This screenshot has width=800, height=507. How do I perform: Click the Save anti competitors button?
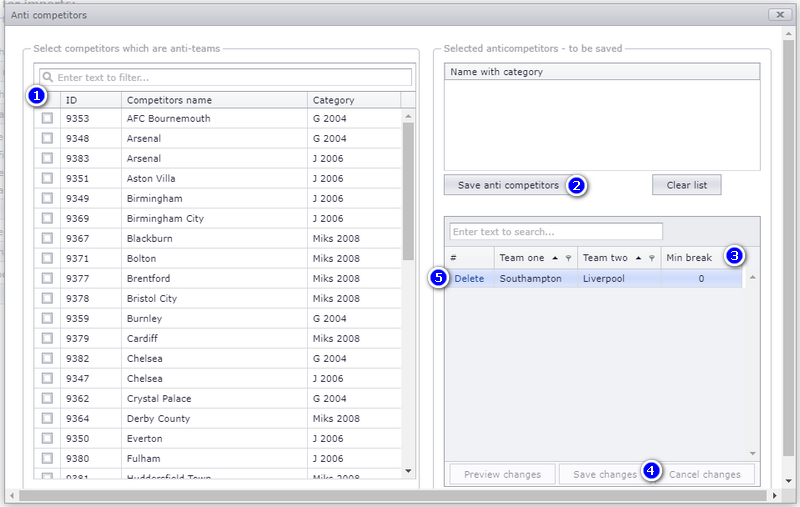(508, 185)
